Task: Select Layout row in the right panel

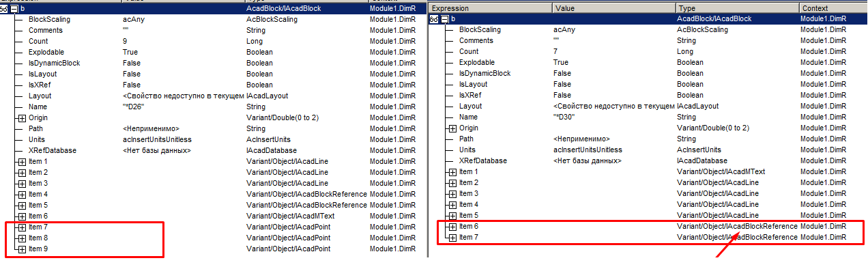Action: point(648,106)
